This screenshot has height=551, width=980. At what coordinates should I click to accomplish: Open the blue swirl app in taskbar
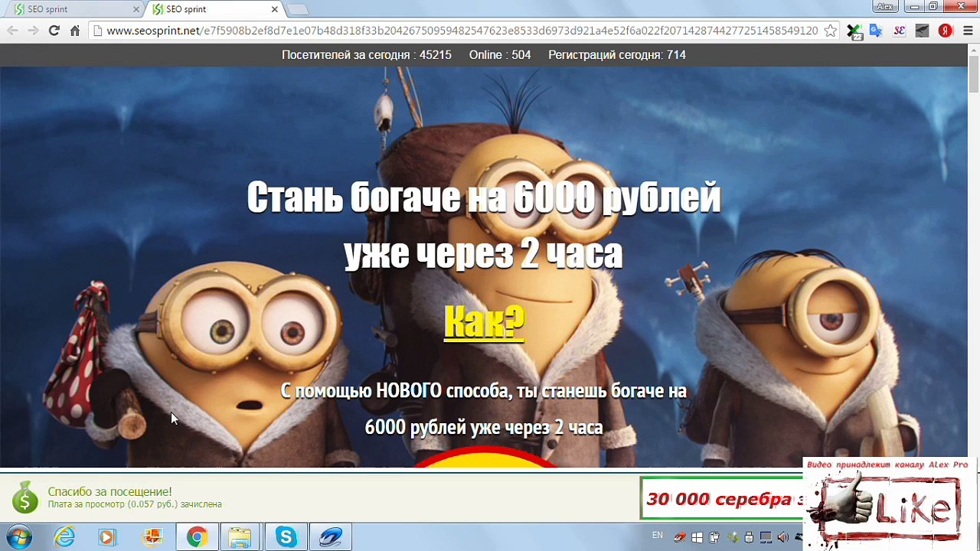coord(331,537)
